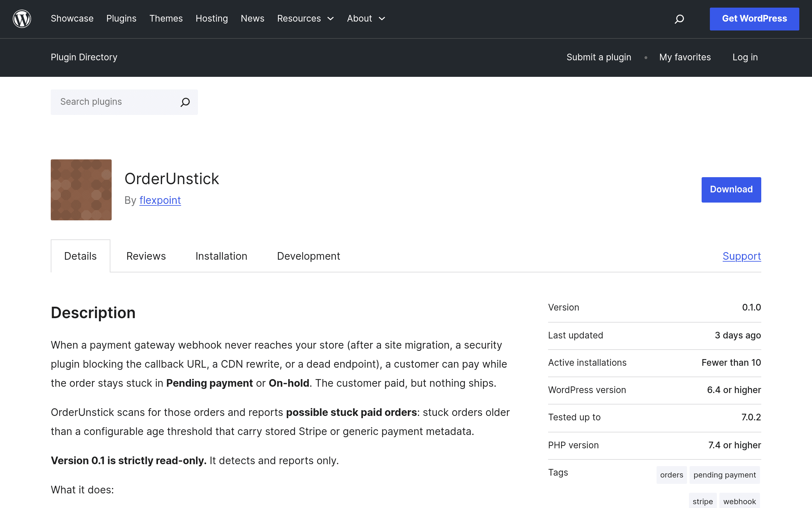Click the WordPress logo icon
Image resolution: width=812 pixels, height=508 pixels.
pos(22,19)
